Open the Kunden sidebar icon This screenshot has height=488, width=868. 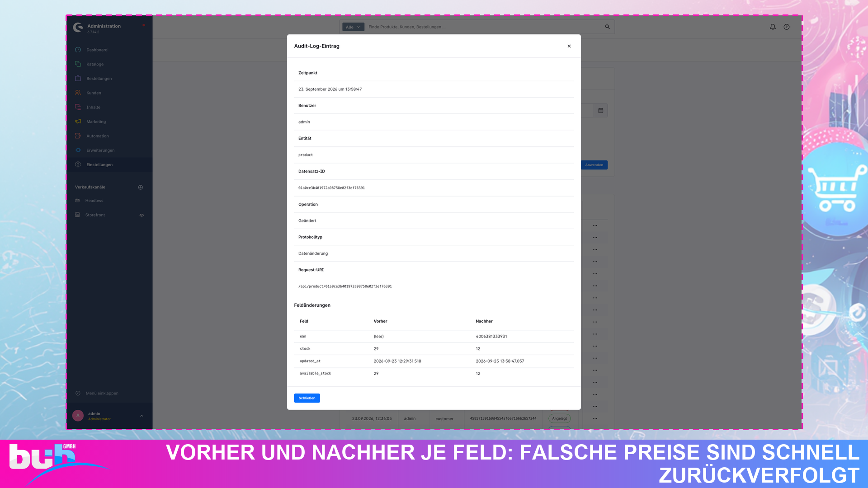78,93
